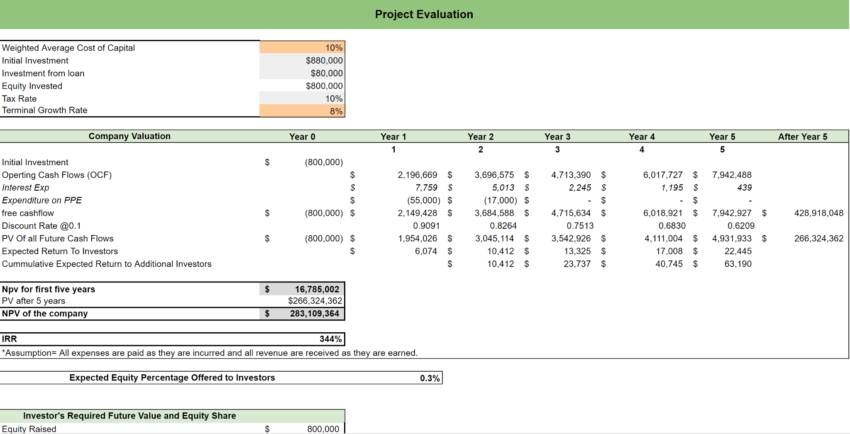Select the WACC 10% orange cell
Viewport: 850px width, 434px height.
302,48
